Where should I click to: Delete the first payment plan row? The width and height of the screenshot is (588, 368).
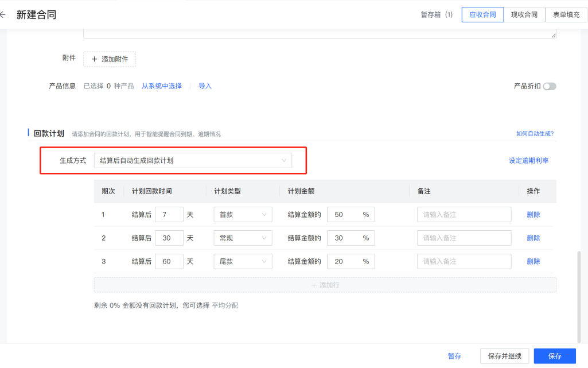tap(534, 215)
